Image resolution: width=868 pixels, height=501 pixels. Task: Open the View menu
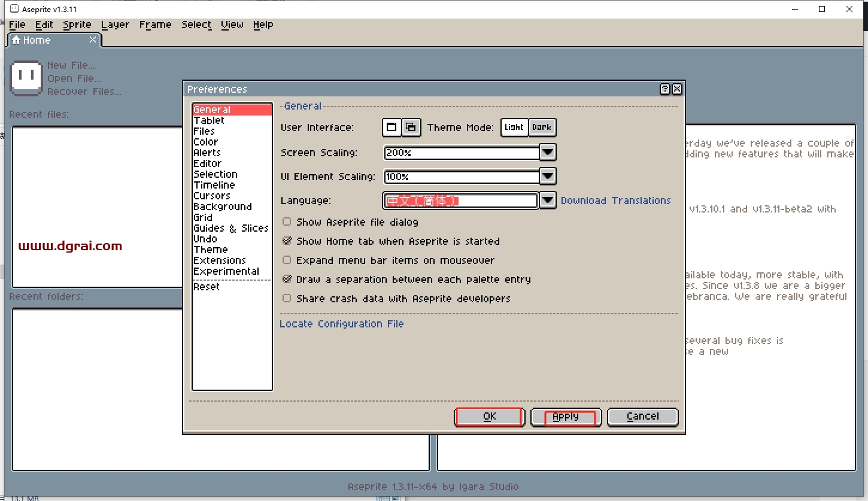pos(232,25)
